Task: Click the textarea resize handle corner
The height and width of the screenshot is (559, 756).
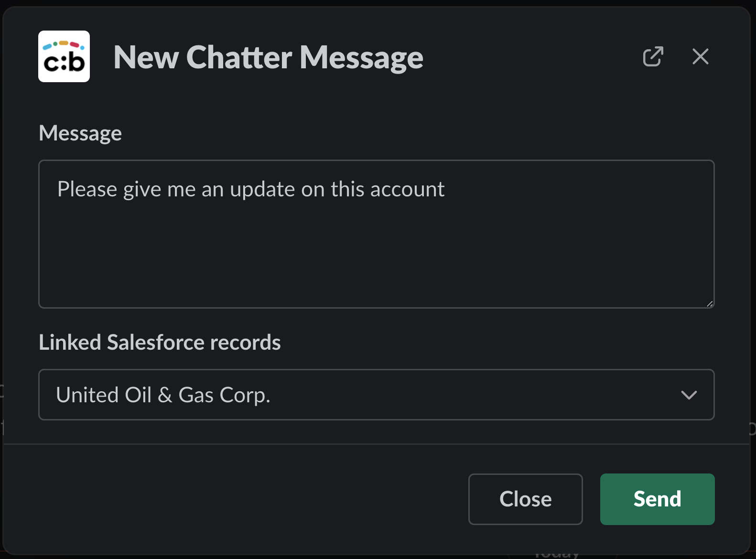Action: tap(710, 303)
